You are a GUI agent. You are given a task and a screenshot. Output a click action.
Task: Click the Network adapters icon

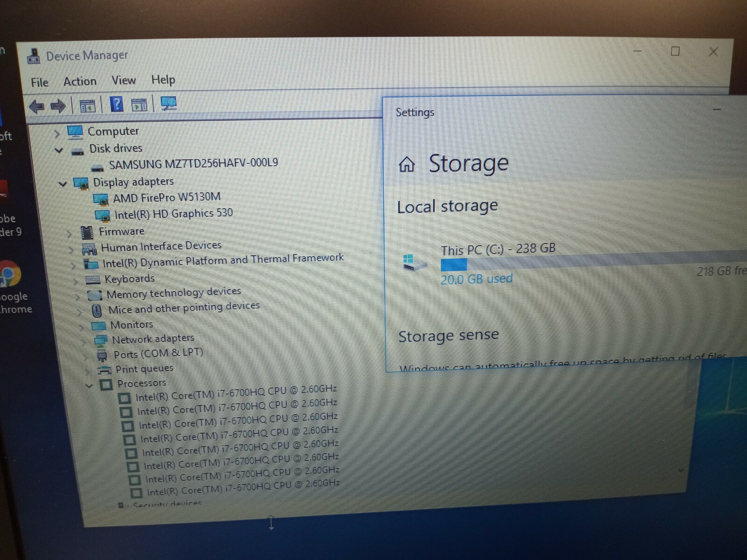click(x=100, y=341)
